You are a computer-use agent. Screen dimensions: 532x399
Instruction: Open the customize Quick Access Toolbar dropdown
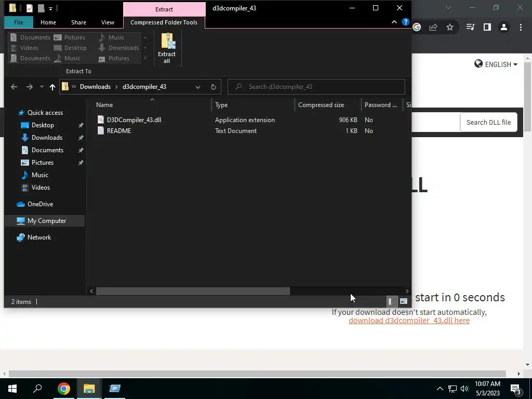[x=50, y=8]
